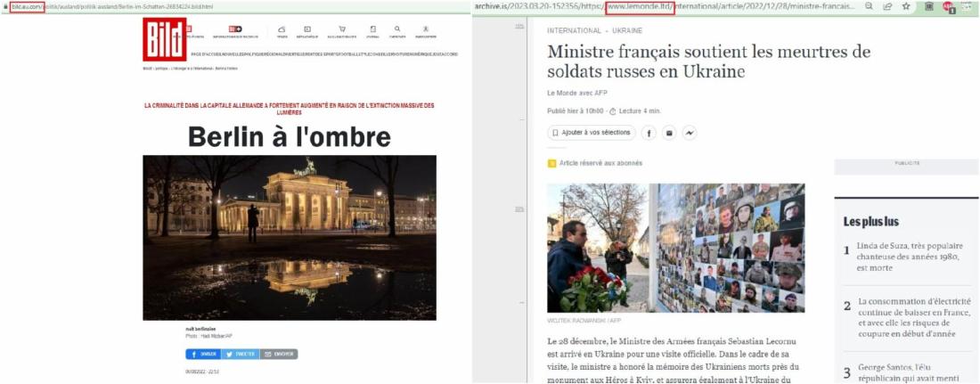Click the 'Publié hier à 10h00' timestamp
Viewport: 980px width, 384px height.
[575, 111]
